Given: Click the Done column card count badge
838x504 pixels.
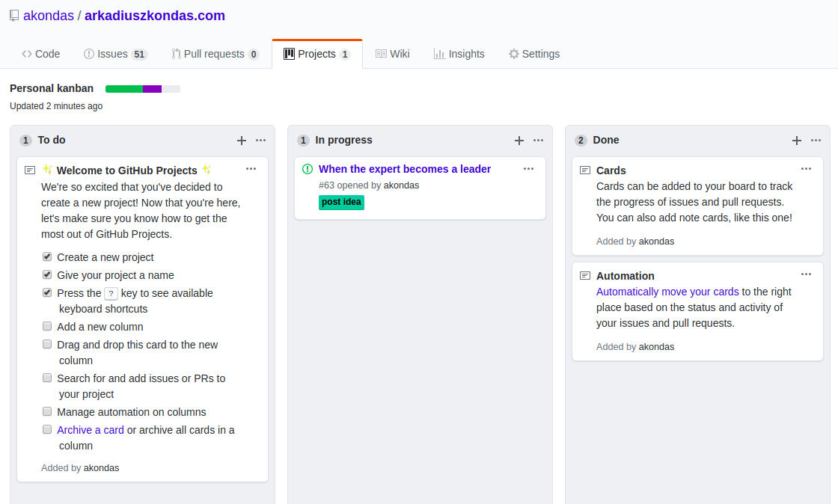Looking at the screenshot, I should click(581, 141).
